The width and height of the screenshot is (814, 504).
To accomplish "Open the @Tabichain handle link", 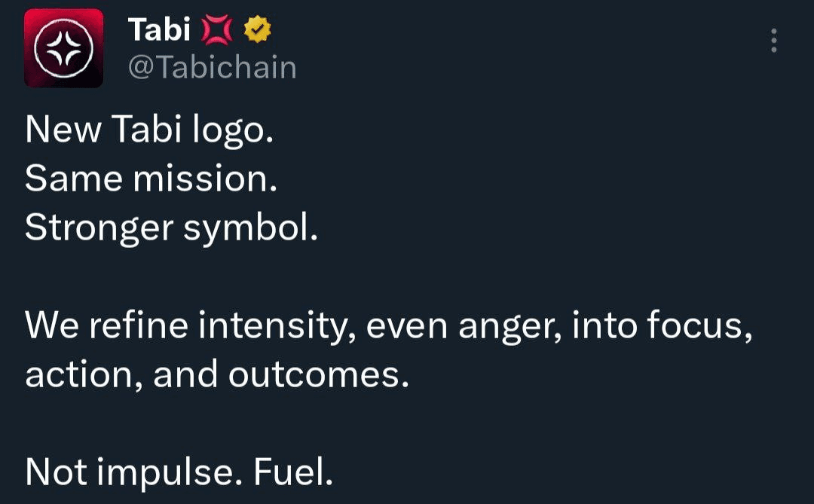I will (x=213, y=68).
